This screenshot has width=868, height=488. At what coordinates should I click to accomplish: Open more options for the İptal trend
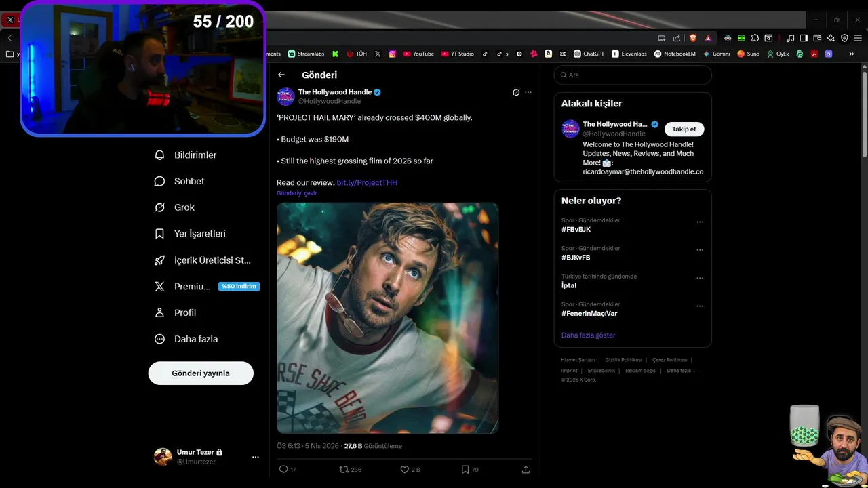[700, 278]
